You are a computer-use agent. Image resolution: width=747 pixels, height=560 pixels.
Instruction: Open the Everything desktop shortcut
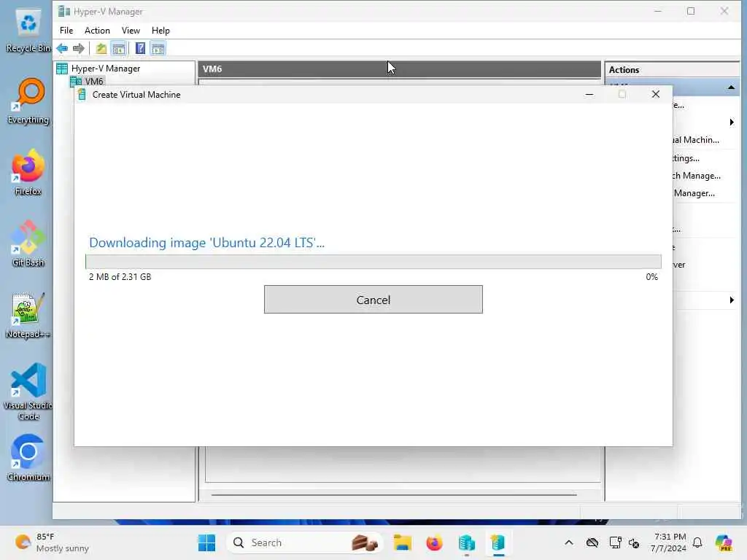tap(28, 101)
